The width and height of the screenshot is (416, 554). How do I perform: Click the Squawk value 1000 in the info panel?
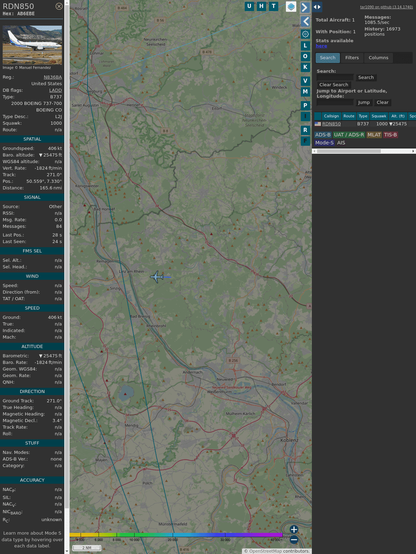tap(56, 123)
